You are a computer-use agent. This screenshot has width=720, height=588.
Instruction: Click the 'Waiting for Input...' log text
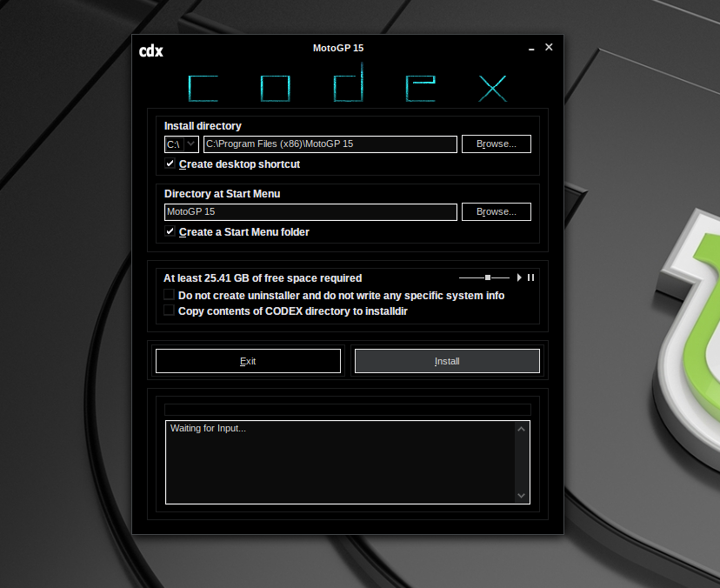(x=208, y=428)
